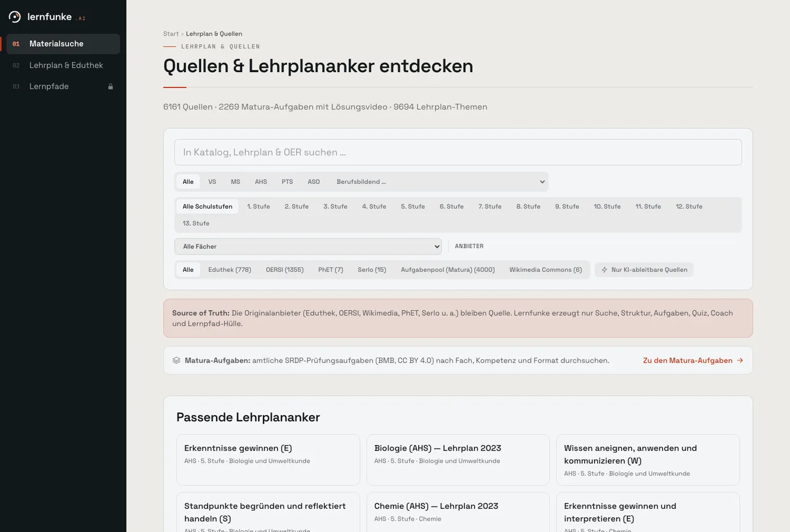The image size is (790, 532).
Task: Select the Eduthek (778) provider
Action: 230,270
